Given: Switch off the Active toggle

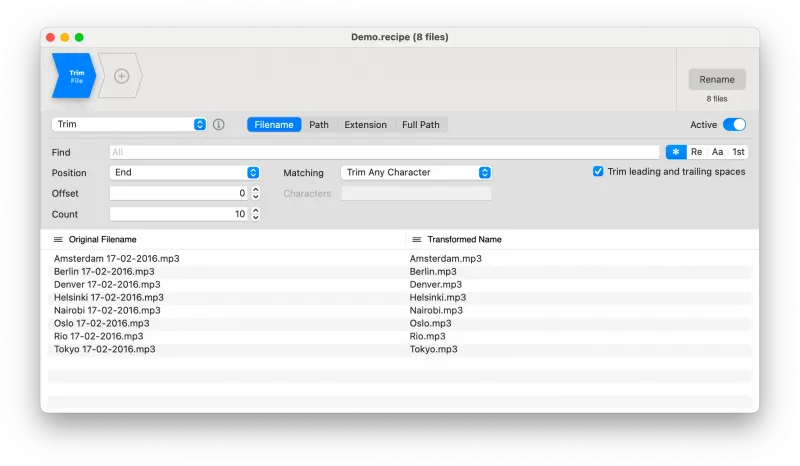Looking at the screenshot, I should click(x=734, y=125).
